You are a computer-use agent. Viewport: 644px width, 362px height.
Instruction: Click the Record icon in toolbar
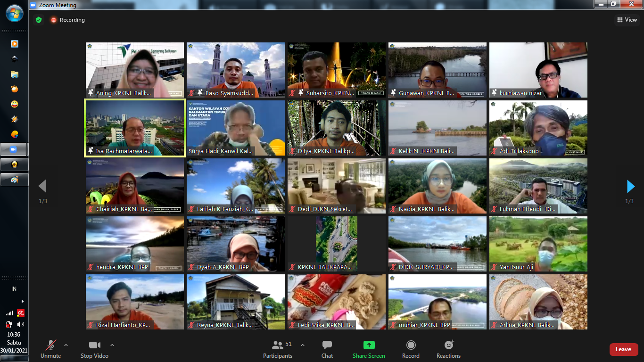tap(411, 346)
